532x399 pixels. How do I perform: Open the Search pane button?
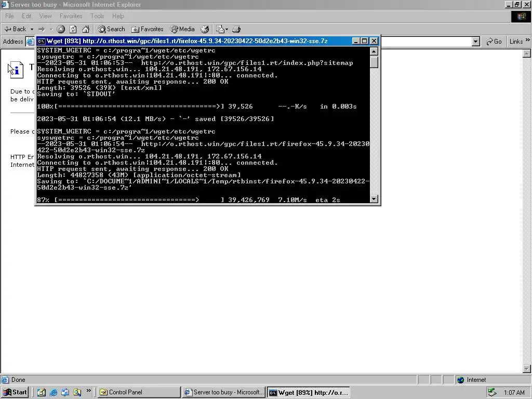tap(111, 29)
